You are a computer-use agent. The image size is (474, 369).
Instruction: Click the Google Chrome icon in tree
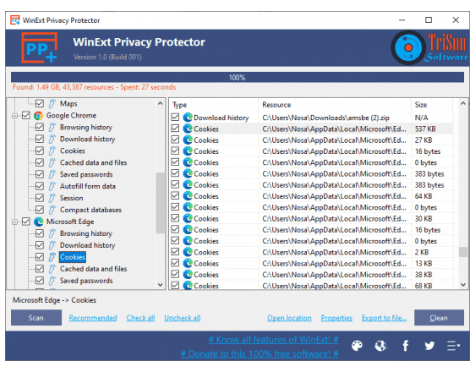pos(39,116)
